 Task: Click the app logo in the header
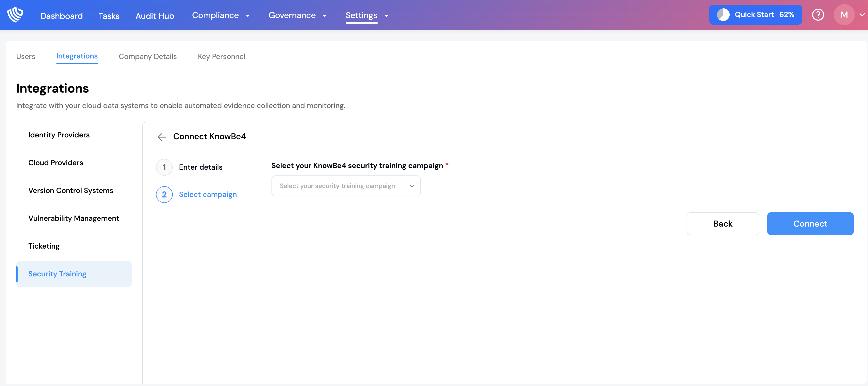coord(15,15)
